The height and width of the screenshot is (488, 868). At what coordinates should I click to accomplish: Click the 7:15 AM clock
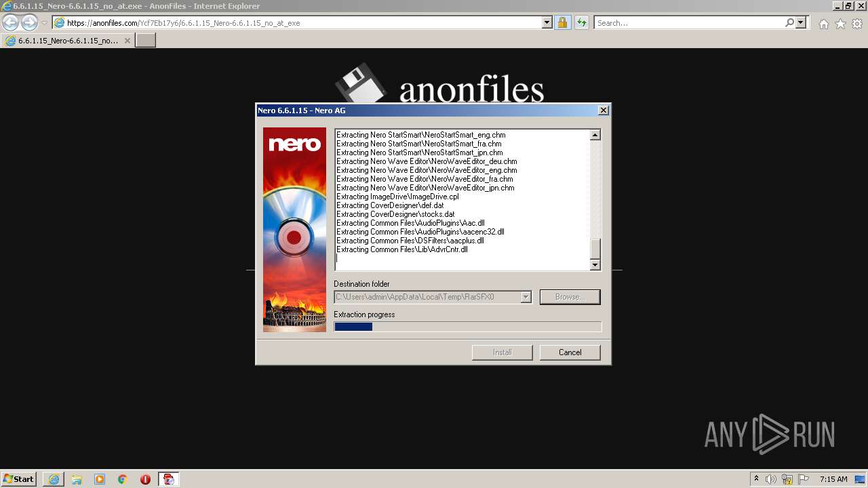(x=833, y=479)
